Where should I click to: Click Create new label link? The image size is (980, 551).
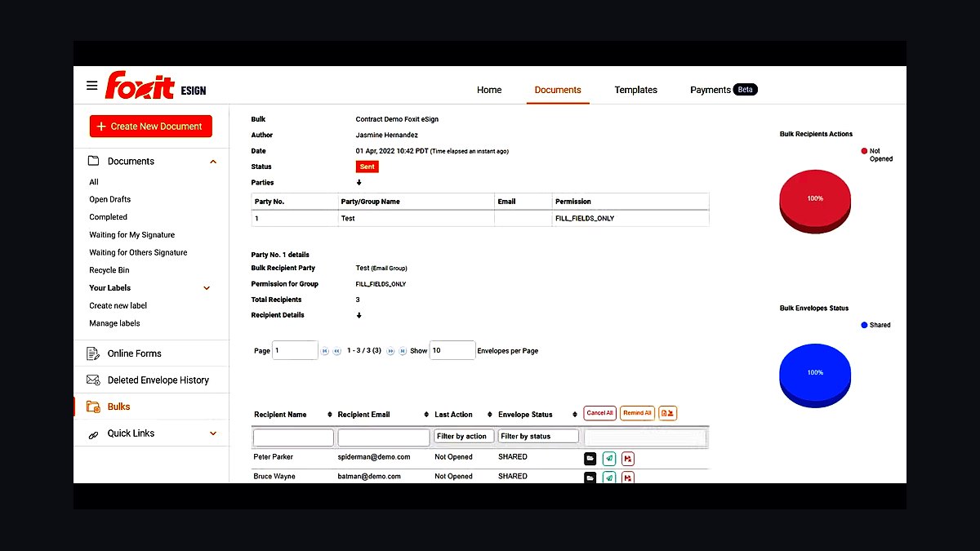coord(118,306)
